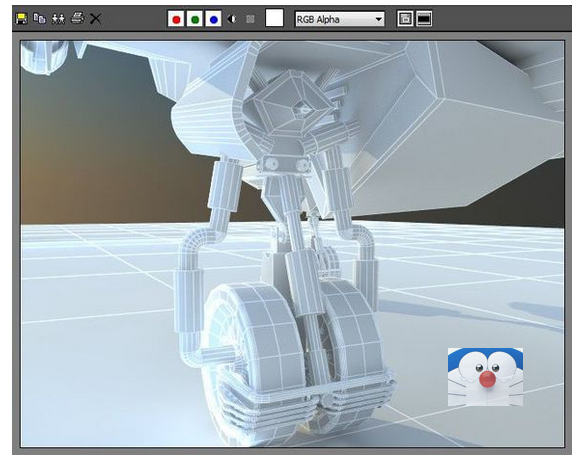Copy the rendered image to clipboard
573x456 pixels.
coord(39,18)
